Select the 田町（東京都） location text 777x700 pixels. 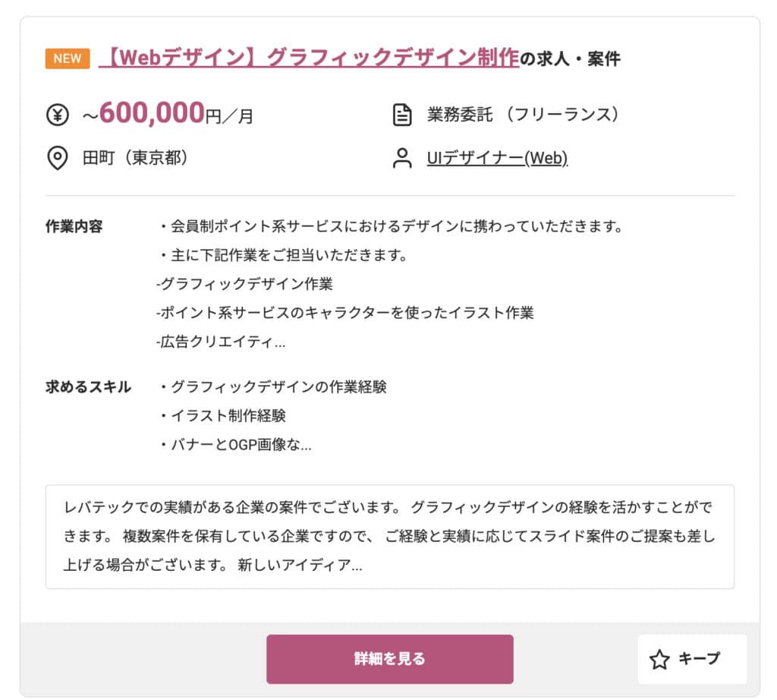(135, 158)
